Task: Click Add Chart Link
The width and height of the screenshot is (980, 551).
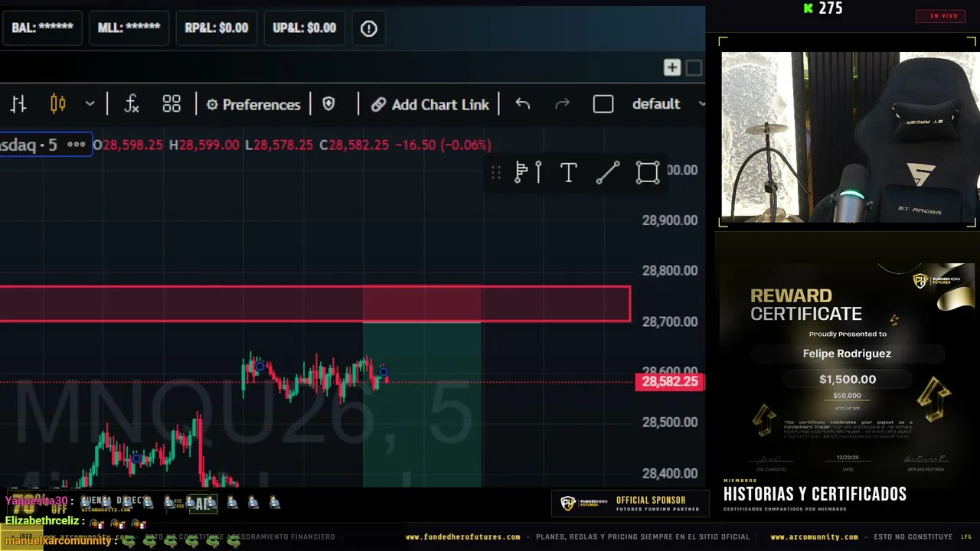Action: (430, 105)
